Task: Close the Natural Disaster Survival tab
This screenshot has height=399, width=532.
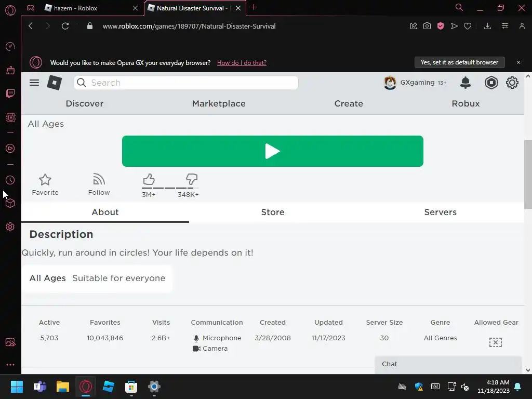Action: coord(238,8)
